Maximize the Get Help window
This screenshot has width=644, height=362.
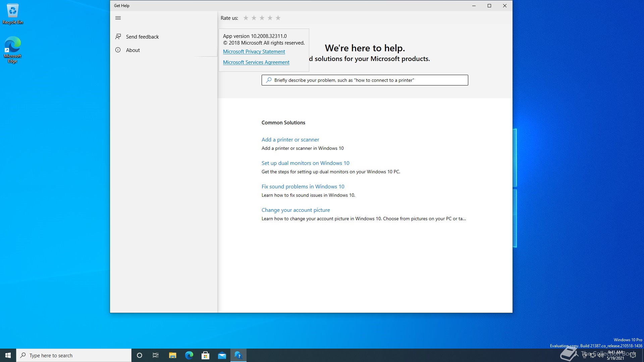pyautogui.click(x=489, y=6)
